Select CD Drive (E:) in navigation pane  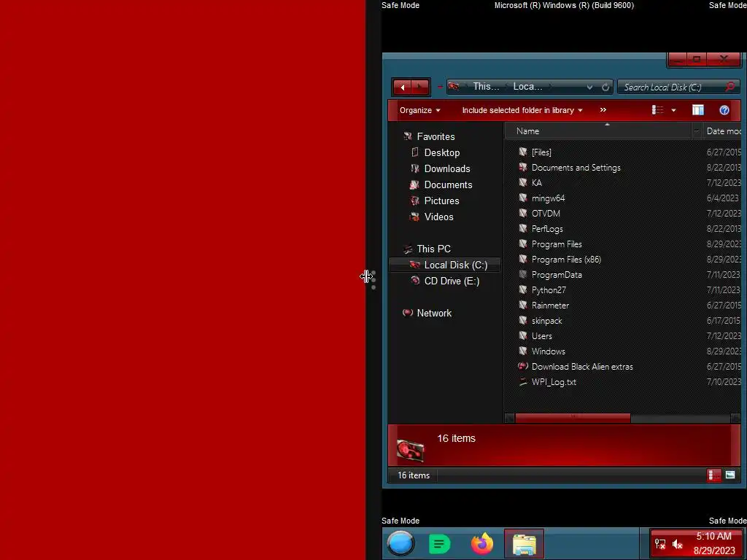[451, 281]
